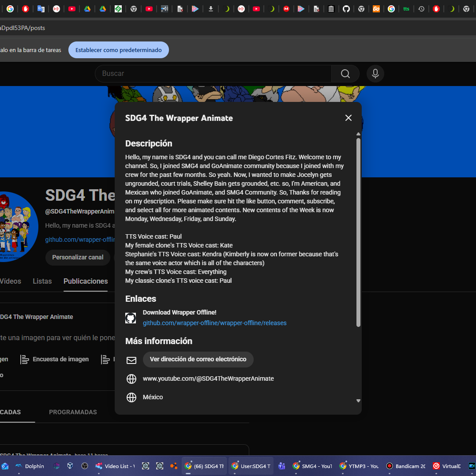The height and width of the screenshot is (476, 476).
Task: Select the Publicaciones tab
Action: (x=86, y=281)
